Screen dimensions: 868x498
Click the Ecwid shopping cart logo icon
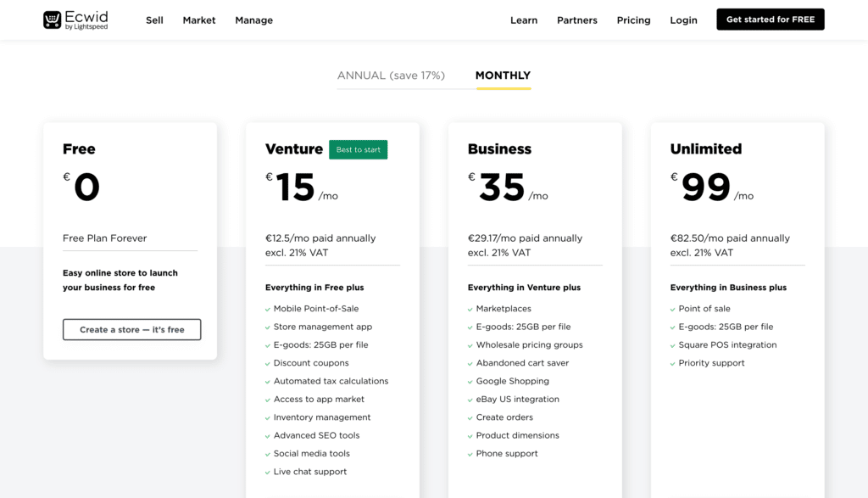coord(52,20)
